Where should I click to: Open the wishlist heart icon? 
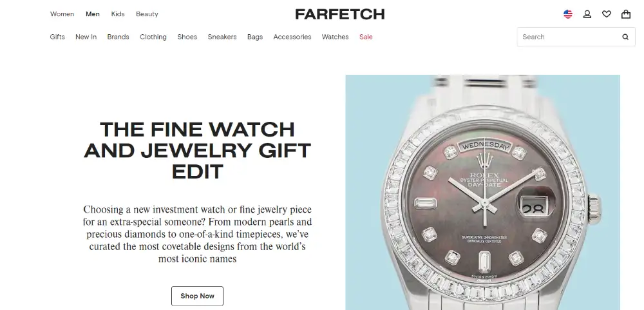(607, 14)
